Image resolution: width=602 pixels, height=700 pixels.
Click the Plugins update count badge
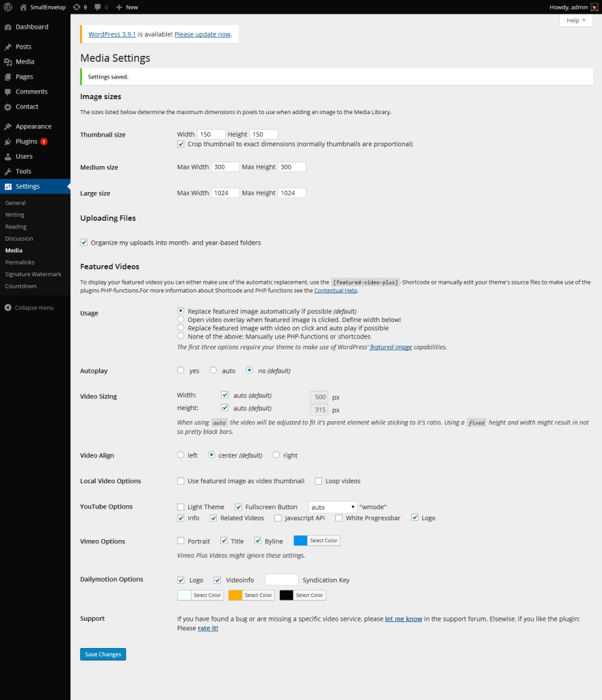tap(44, 142)
